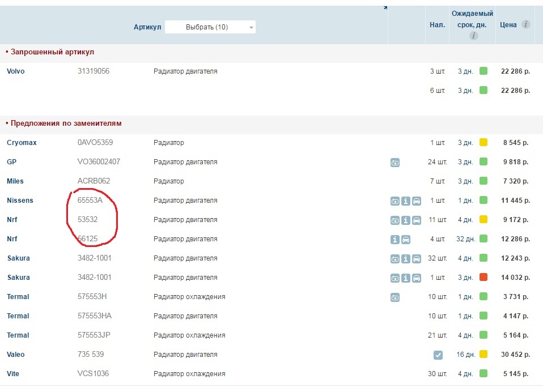
Task: Open photo icon in Sakura 12 243 р. row
Action: pos(395,259)
